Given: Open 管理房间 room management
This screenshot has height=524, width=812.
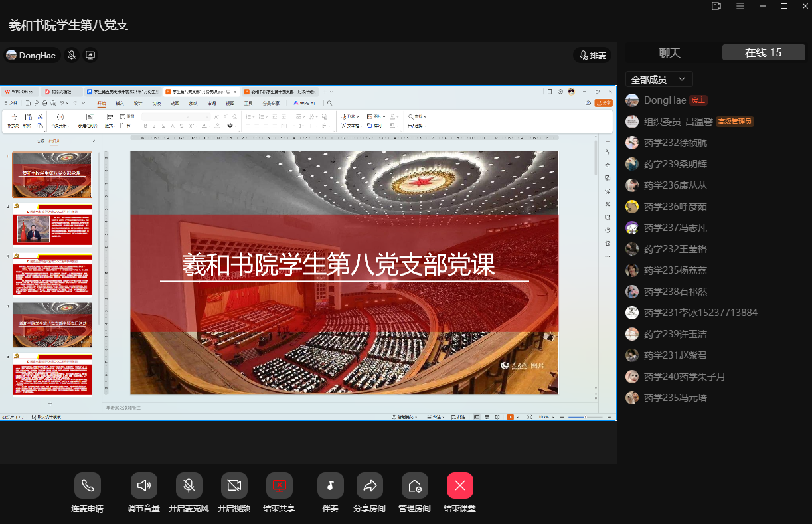Looking at the screenshot, I should click(415, 485).
